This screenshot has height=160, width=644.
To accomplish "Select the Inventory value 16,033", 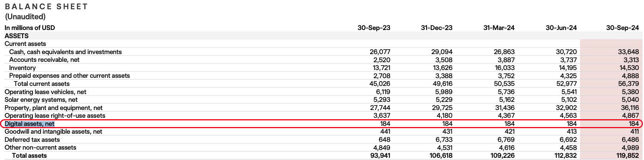I will [x=505, y=68].
